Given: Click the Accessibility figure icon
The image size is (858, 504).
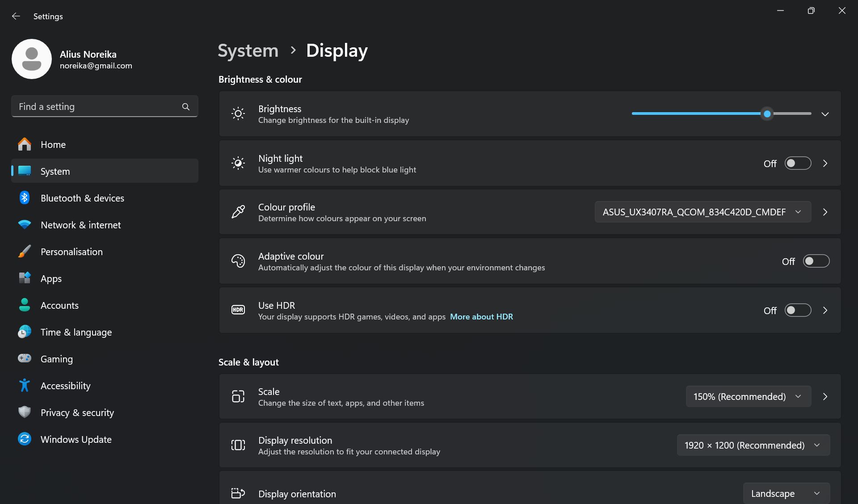Looking at the screenshot, I should click(x=25, y=385).
